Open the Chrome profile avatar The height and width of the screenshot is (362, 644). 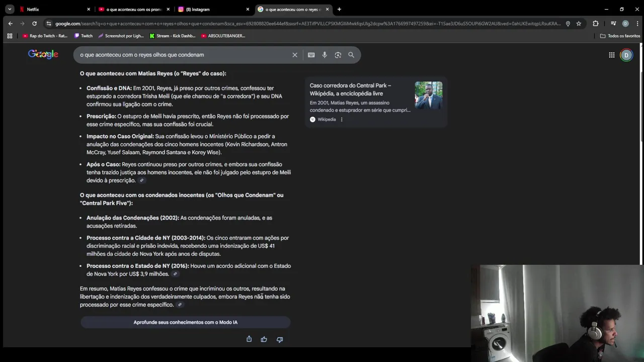tap(625, 24)
